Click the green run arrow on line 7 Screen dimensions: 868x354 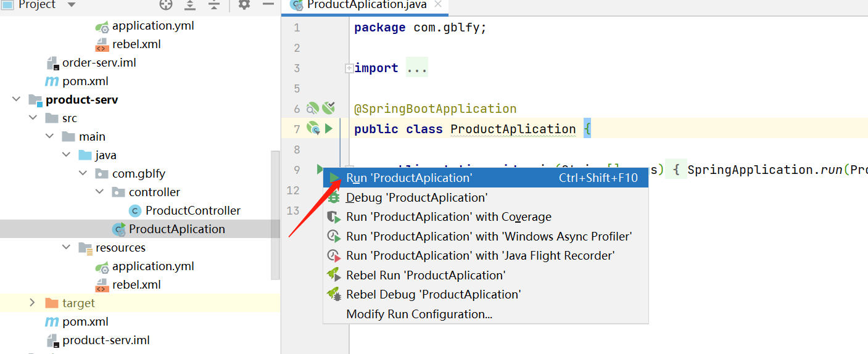coord(329,128)
